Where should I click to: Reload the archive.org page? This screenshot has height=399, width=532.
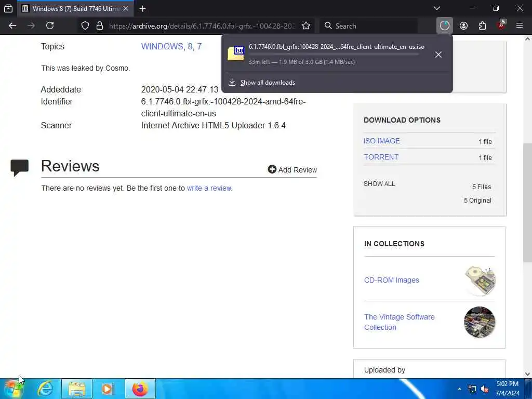tap(50, 26)
